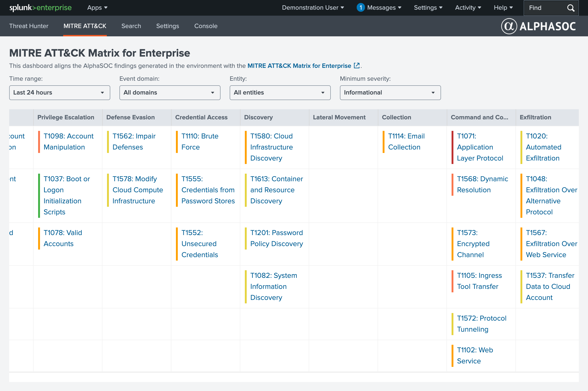Expand the Minimum severity dropdown

[390, 93]
